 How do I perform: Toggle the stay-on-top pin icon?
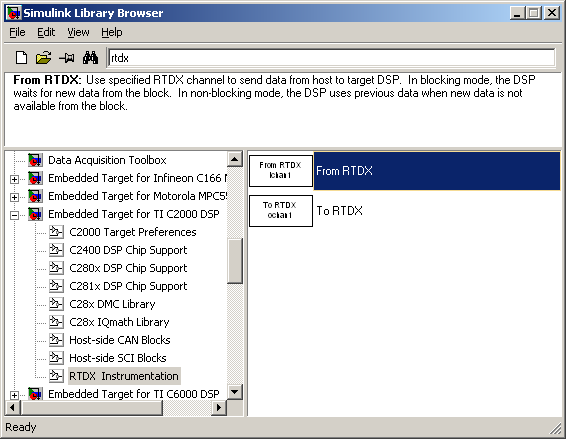pyautogui.click(x=67, y=58)
